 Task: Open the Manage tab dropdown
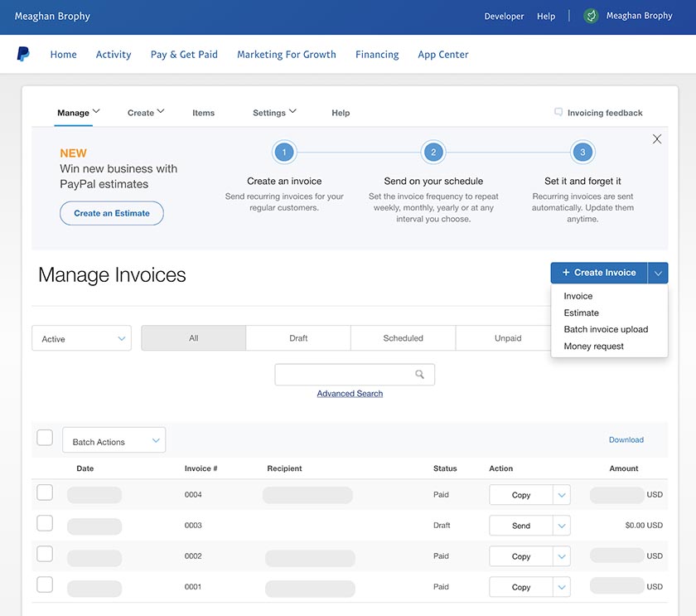point(78,113)
